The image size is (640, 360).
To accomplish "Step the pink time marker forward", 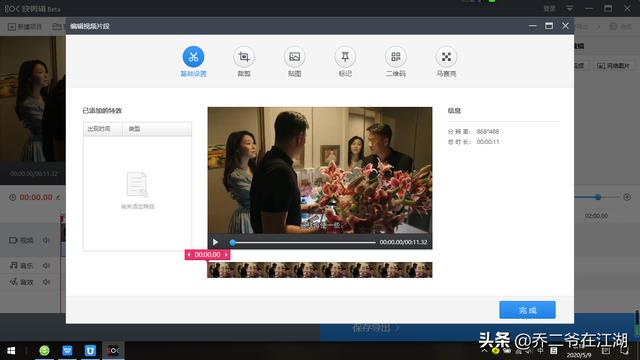I will point(227,255).
